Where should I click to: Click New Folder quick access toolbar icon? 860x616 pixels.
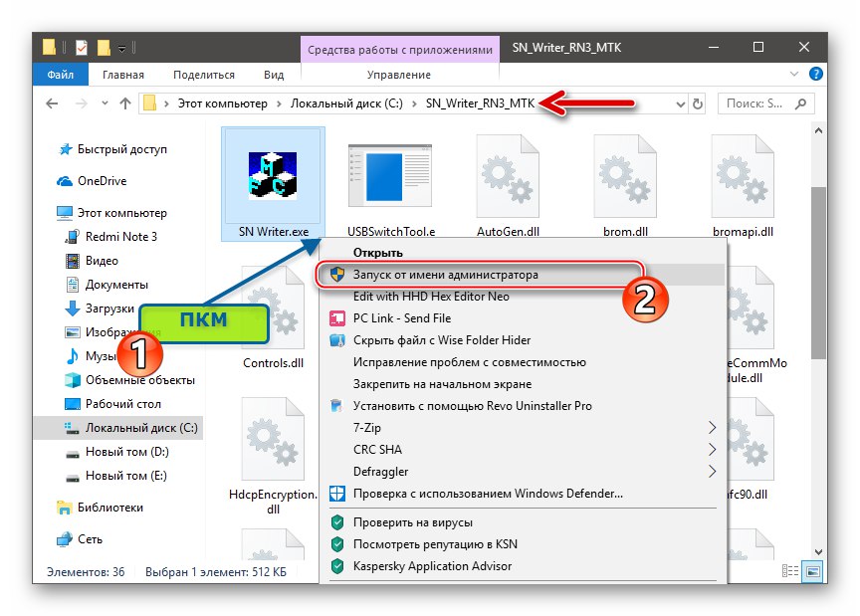pyautogui.click(x=104, y=48)
